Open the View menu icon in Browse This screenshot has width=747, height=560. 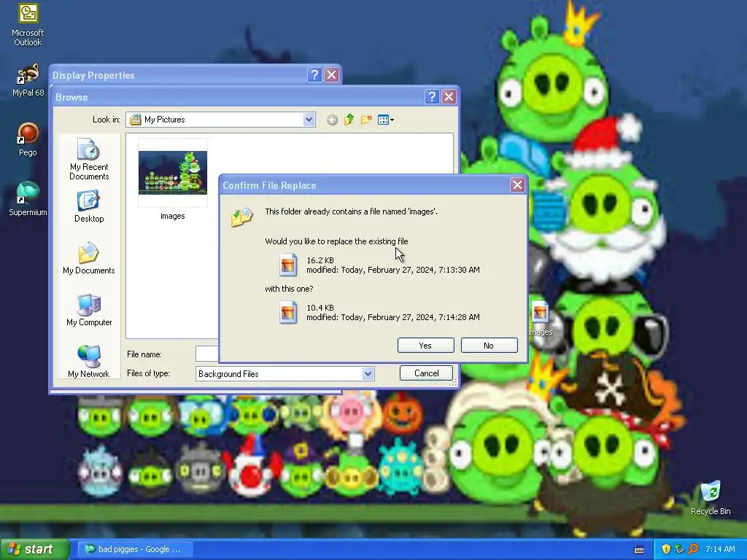pyautogui.click(x=385, y=120)
